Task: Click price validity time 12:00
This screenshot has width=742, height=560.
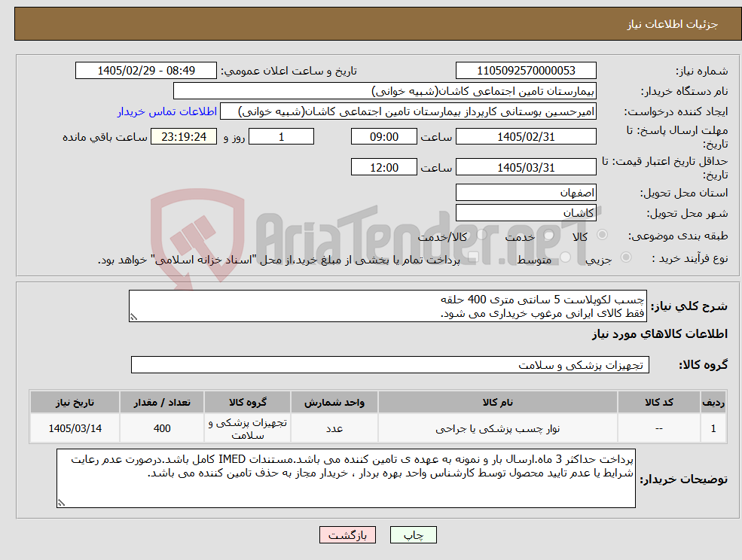Action: click(383, 167)
